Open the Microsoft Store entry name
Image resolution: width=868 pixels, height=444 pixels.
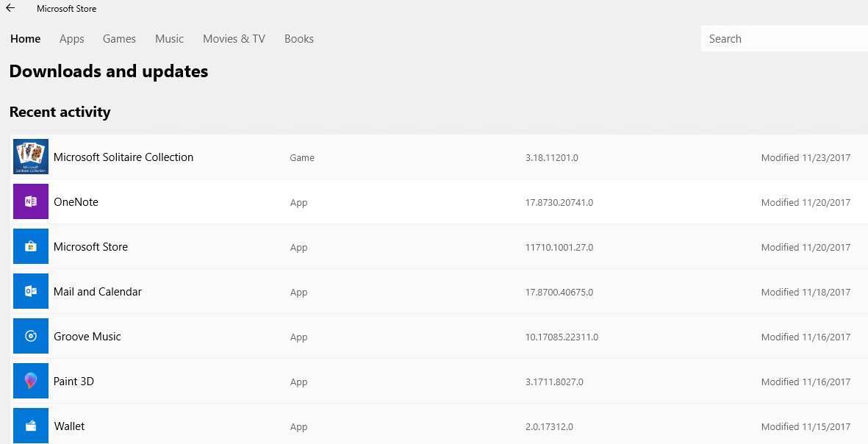point(91,247)
